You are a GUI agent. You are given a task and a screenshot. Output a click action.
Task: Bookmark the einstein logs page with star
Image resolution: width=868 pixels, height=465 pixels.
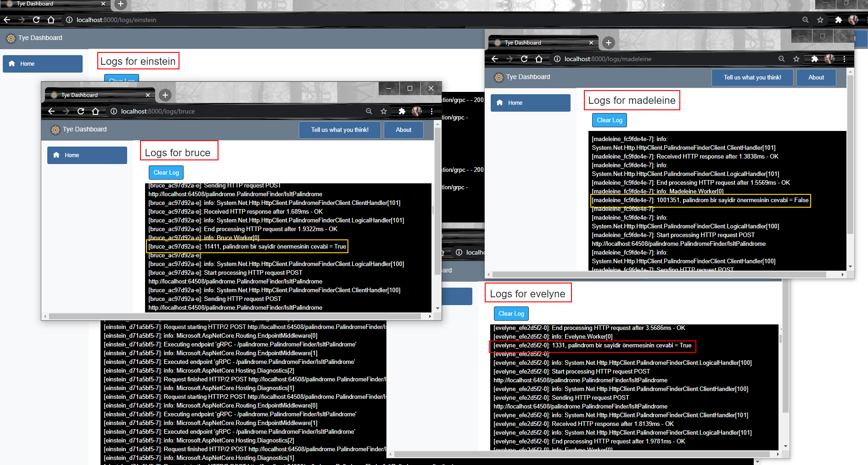click(820, 20)
